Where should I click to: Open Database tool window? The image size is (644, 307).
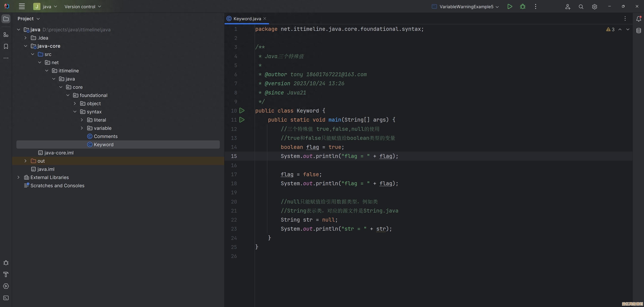638,30
